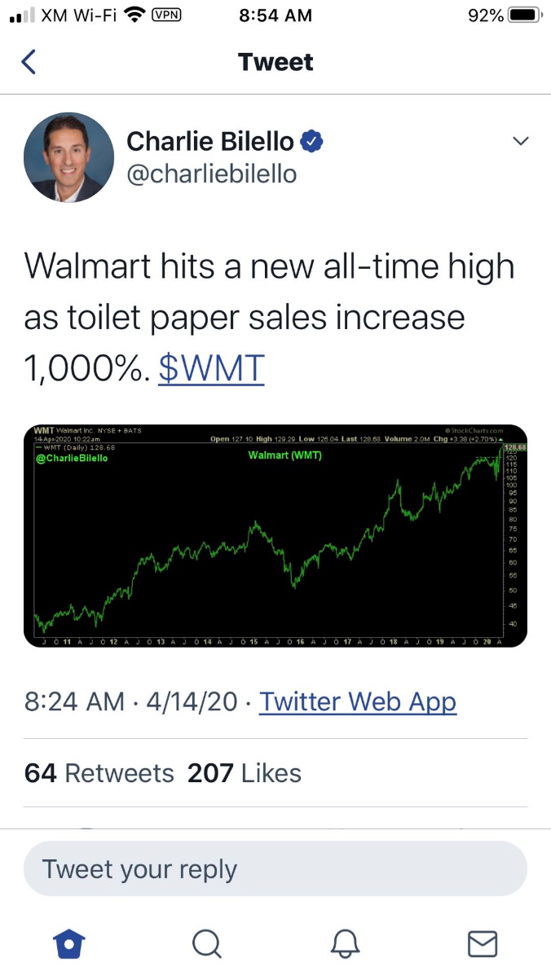Tap the 8:24 AM tweet timestamp
Image resolution: width=551 pixels, height=980 pixels.
point(76,701)
